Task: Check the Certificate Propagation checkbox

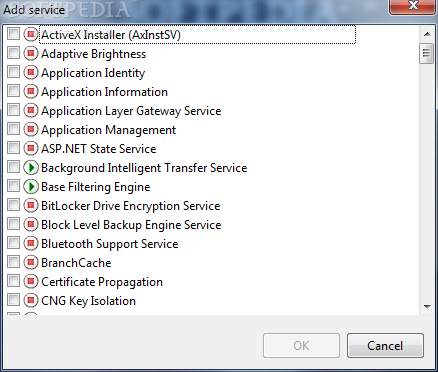Action: tap(13, 280)
